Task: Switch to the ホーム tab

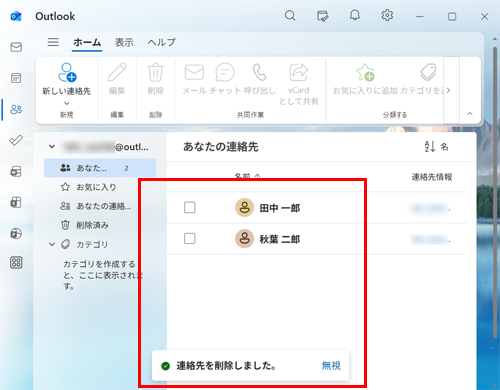Action: coord(87,42)
